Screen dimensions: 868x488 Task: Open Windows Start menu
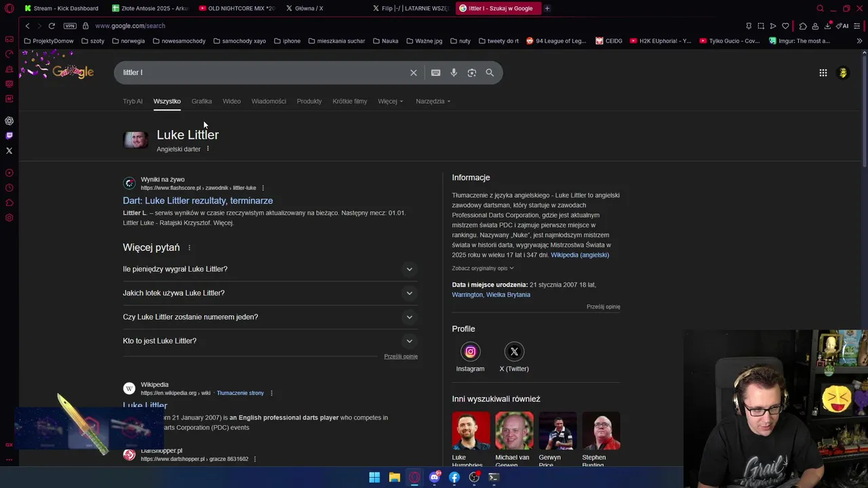click(x=374, y=477)
